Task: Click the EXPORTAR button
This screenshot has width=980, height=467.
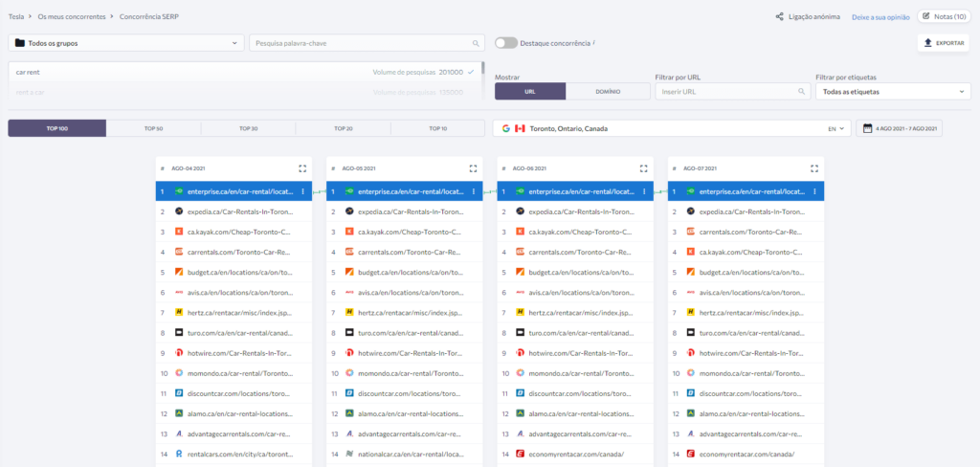Action: coord(944,42)
